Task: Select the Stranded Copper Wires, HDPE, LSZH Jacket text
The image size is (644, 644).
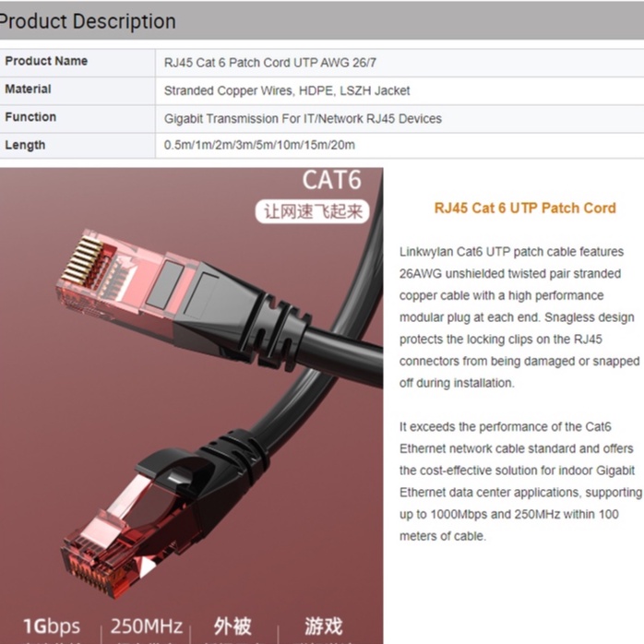Action: (x=287, y=90)
